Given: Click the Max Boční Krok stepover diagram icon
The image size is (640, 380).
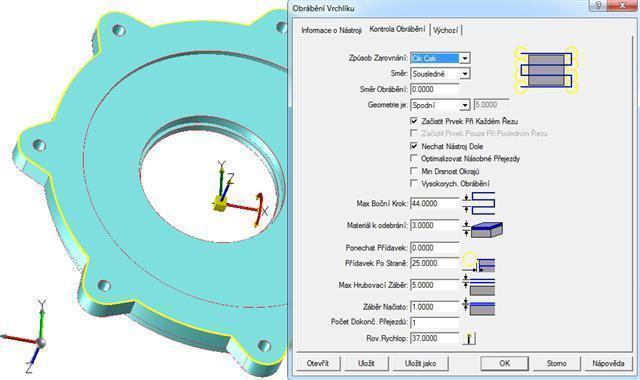Looking at the screenshot, I should click(479, 203).
